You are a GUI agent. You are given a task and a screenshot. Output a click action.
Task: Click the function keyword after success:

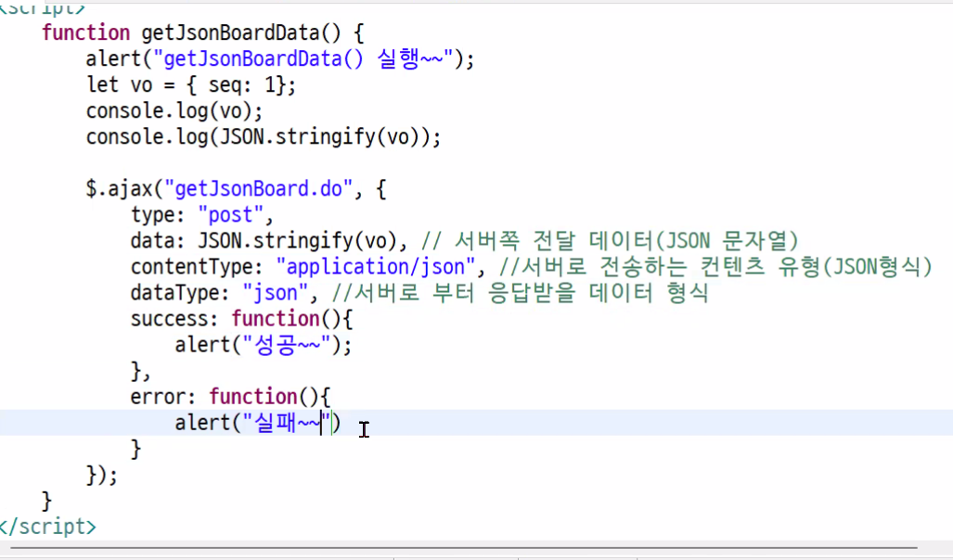point(276,320)
